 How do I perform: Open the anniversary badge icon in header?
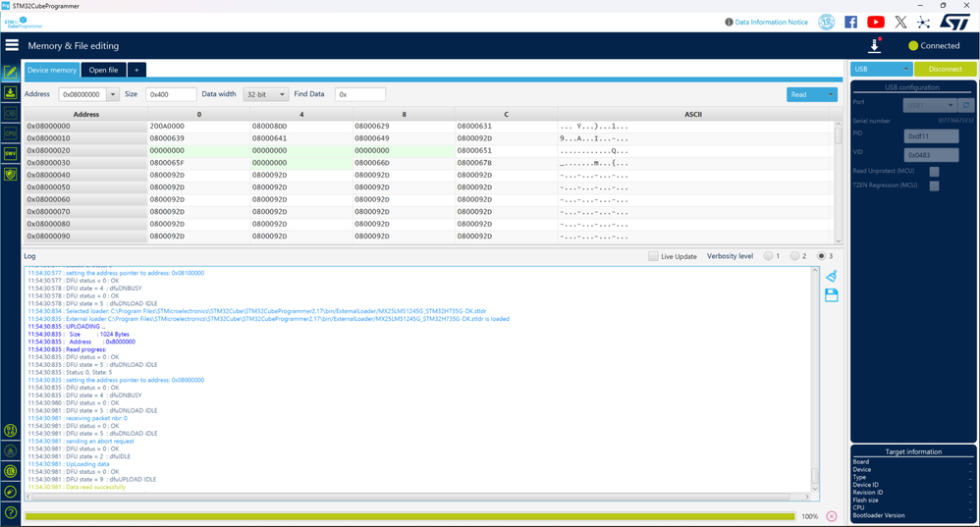click(x=826, y=22)
